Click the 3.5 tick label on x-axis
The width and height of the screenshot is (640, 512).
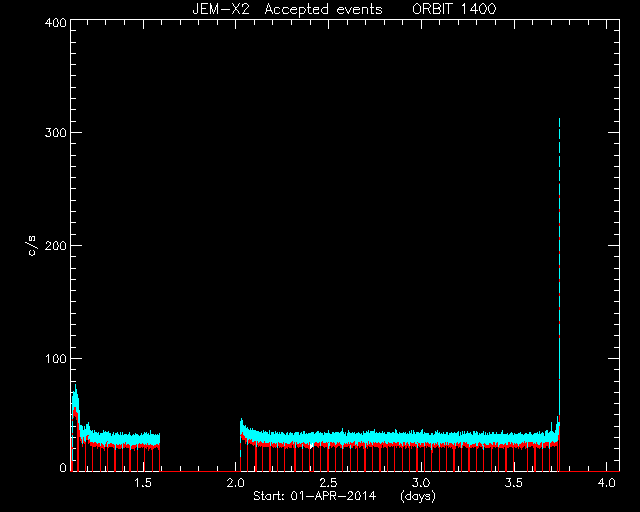pyautogui.click(x=513, y=483)
